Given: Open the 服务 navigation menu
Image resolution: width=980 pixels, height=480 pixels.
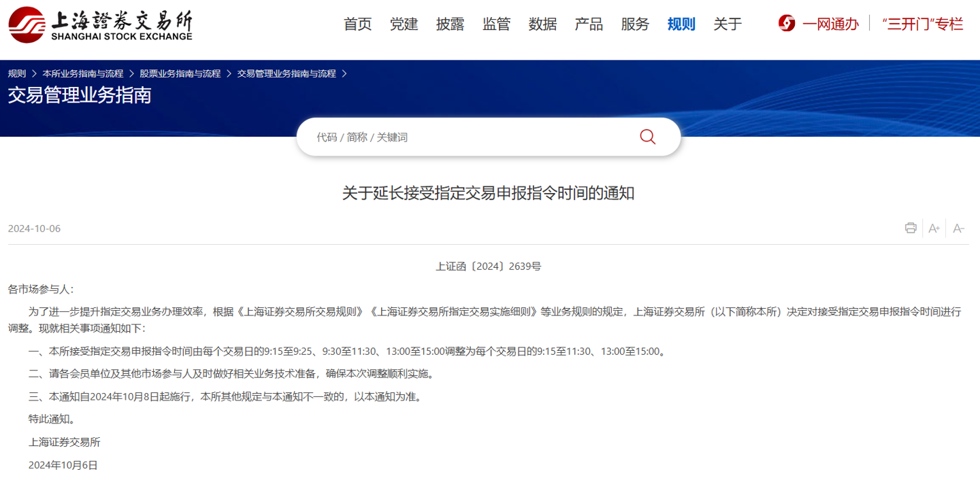Looking at the screenshot, I should (635, 24).
